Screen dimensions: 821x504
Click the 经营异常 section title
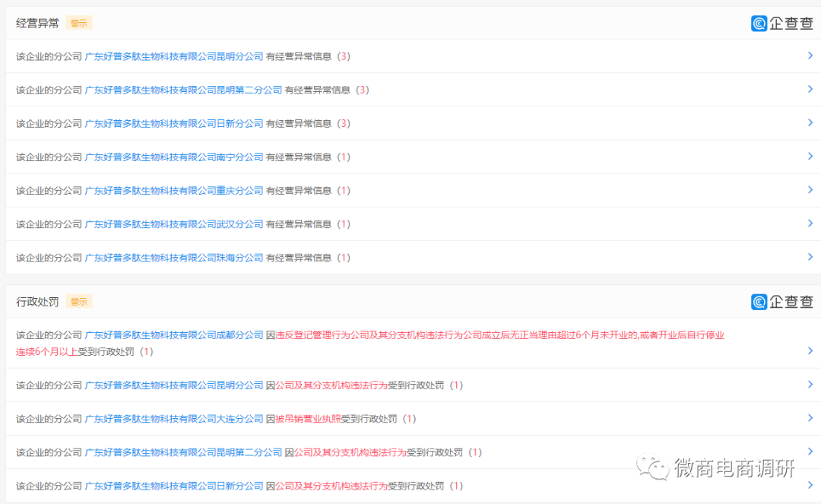pos(37,23)
